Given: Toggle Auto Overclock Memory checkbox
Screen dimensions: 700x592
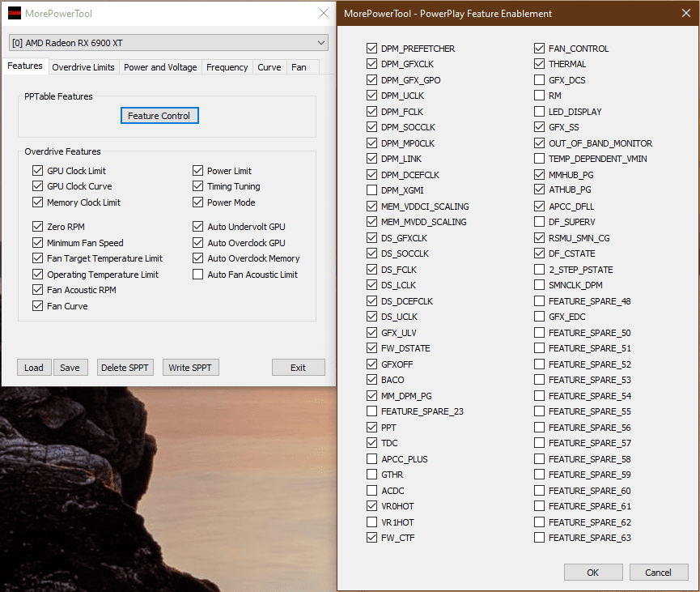Looking at the screenshot, I should (x=197, y=258).
